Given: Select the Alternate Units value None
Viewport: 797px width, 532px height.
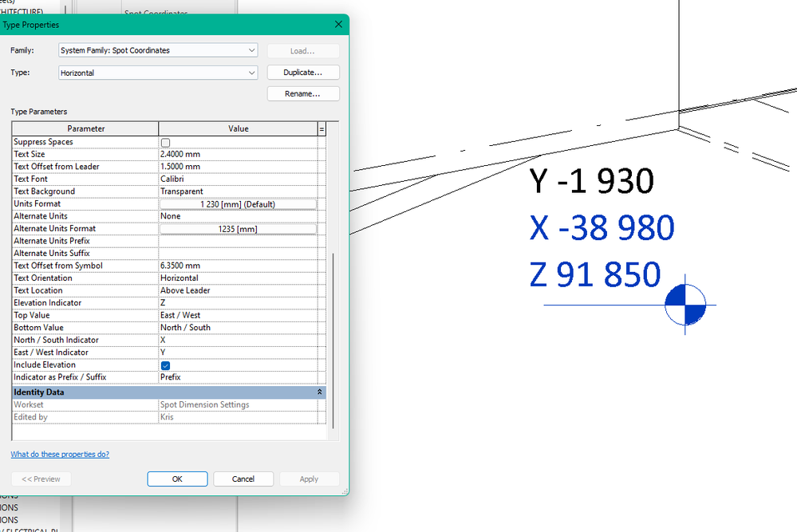Looking at the screenshot, I should 238,216.
